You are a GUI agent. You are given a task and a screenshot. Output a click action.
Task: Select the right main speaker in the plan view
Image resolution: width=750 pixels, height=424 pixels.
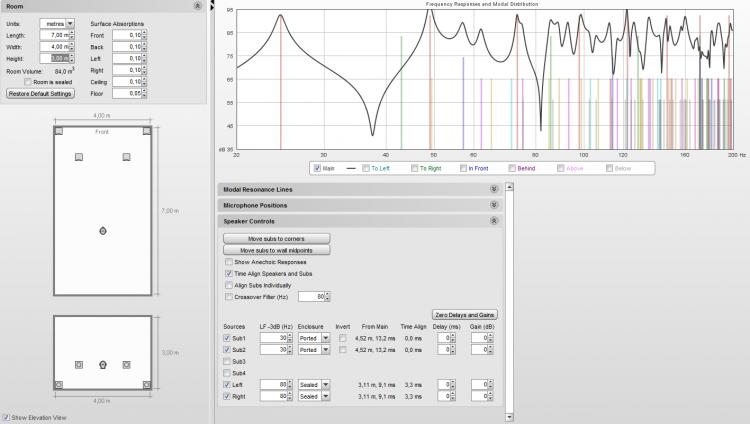point(127,158)
